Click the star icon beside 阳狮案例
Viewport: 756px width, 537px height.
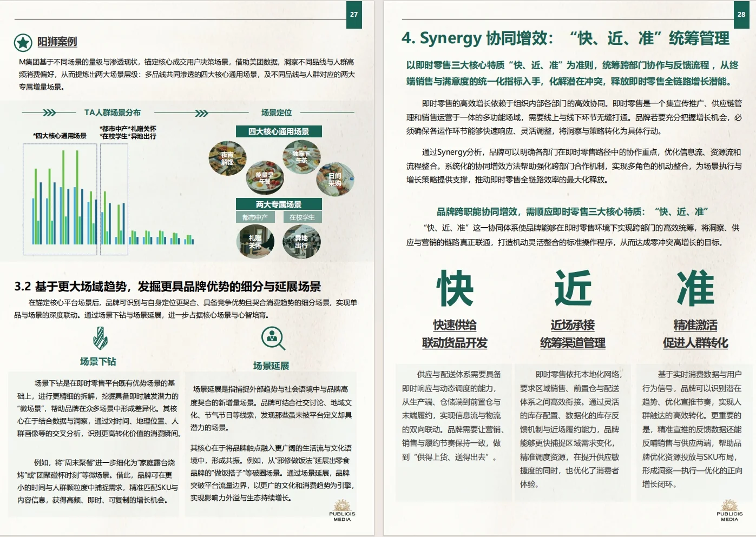coord(23,42)
